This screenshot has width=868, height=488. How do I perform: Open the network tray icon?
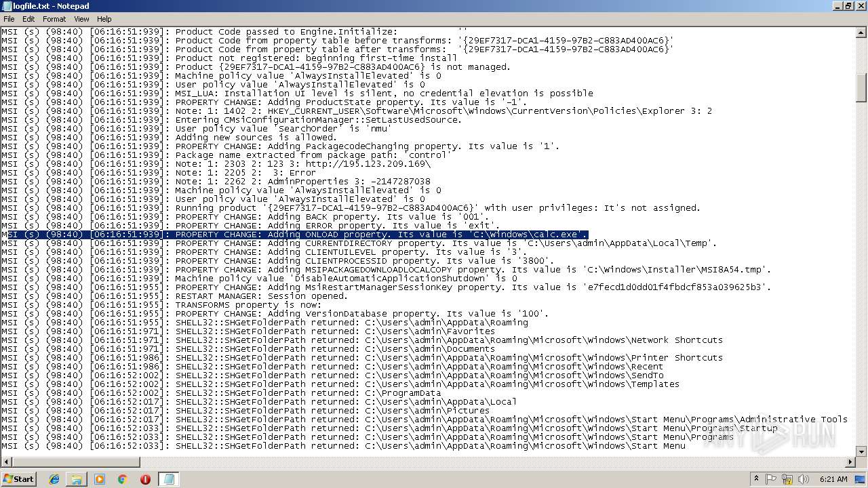[x=788, y=479]
